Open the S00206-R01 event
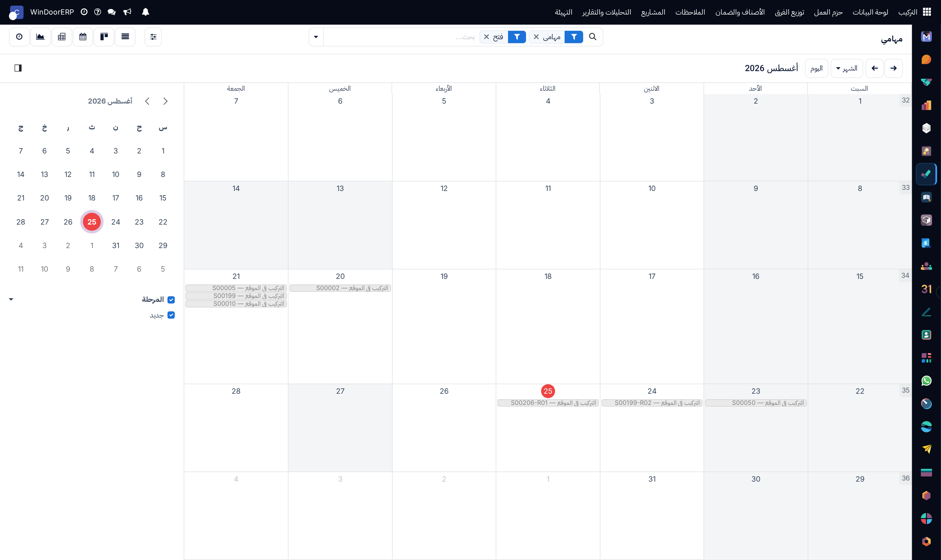Viewport: 941px width, 560px height. [x=548, y=403]
